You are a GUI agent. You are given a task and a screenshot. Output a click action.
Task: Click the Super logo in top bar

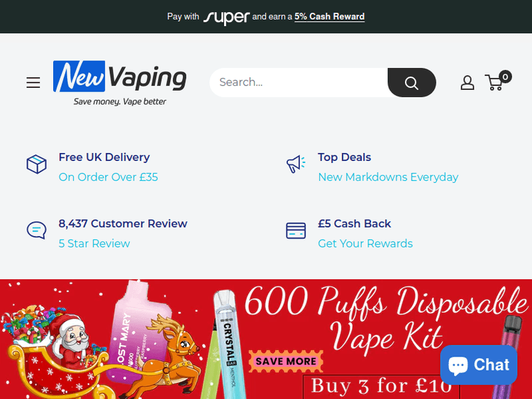(x=226, y=17)
